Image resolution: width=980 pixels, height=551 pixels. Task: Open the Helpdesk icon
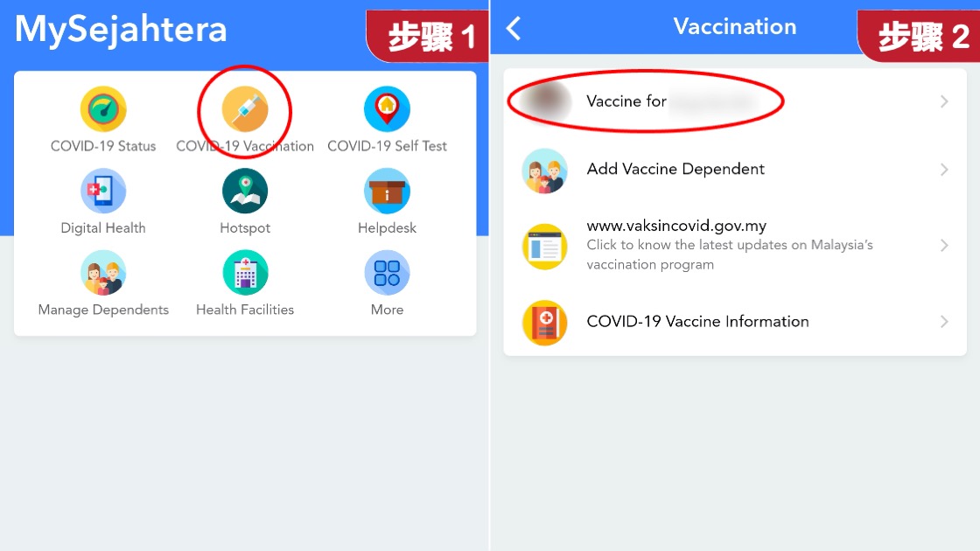pyautogui.click(x=387, y=192)
